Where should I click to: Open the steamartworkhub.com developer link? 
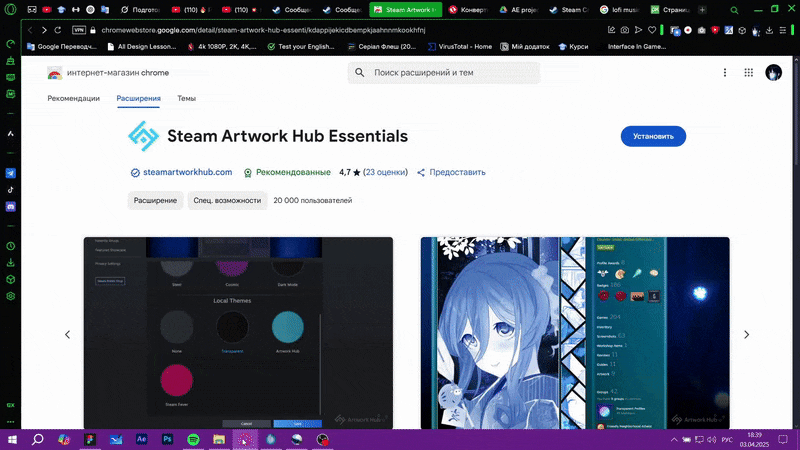(x=187, y=172)
